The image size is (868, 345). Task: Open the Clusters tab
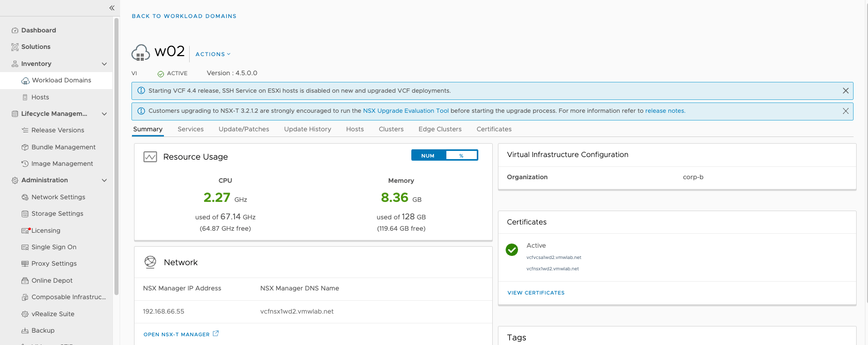coord(391,129)
